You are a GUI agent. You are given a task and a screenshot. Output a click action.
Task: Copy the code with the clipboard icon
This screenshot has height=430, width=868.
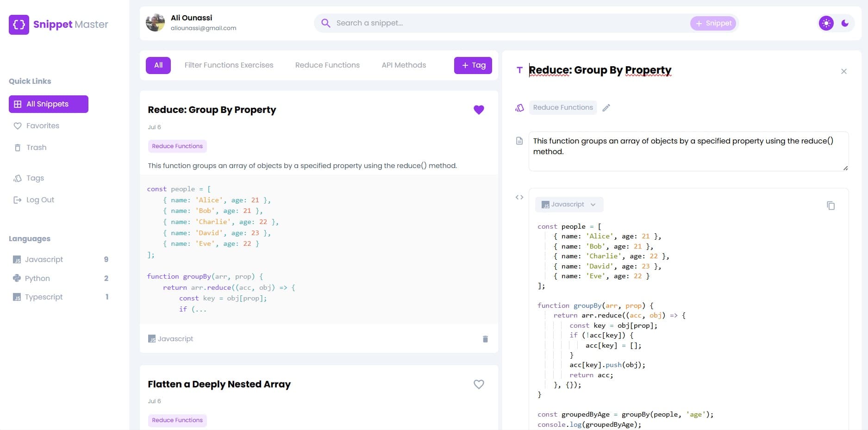[831, 205]
